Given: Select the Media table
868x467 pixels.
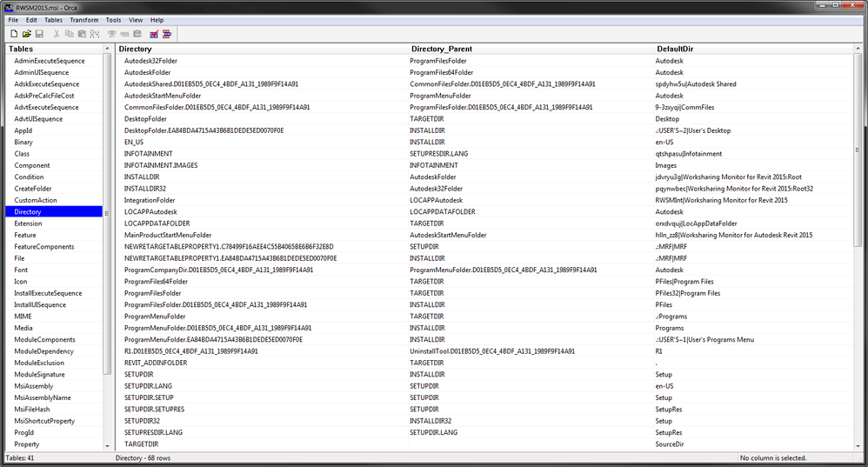Looking at the screenshot, I should pos(23,328).
